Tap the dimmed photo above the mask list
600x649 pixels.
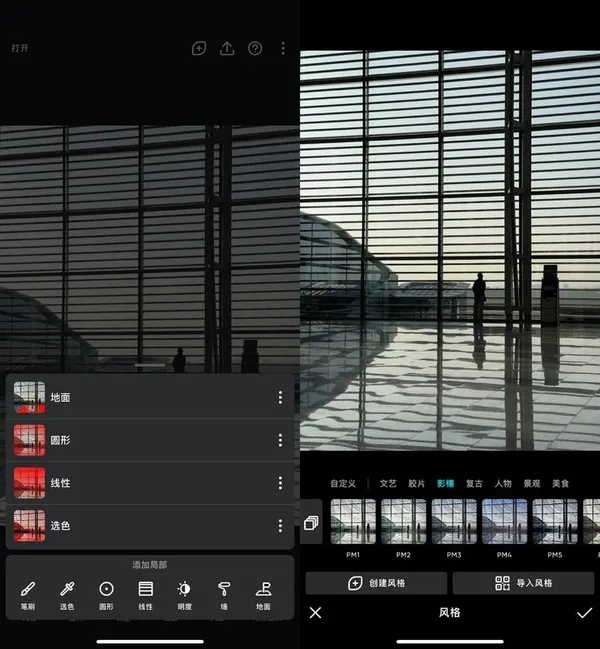150,249
